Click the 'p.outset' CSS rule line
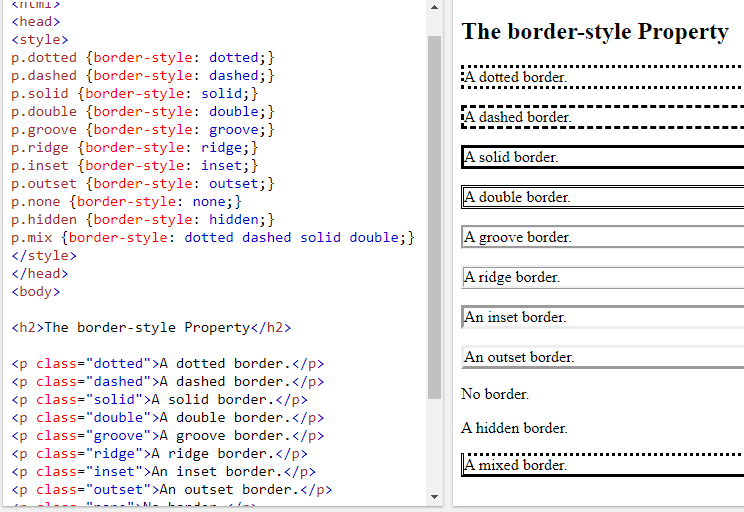The image size is (744, 512). [x=143, y=184]
